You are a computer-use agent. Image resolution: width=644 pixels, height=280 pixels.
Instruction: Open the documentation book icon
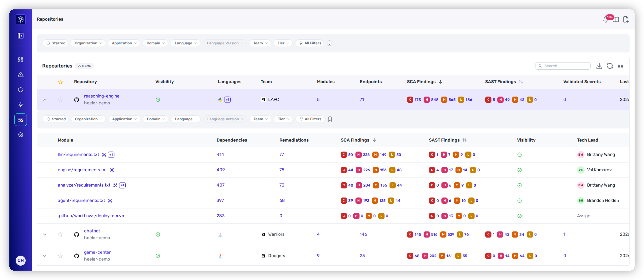click(x=616, y=20)
